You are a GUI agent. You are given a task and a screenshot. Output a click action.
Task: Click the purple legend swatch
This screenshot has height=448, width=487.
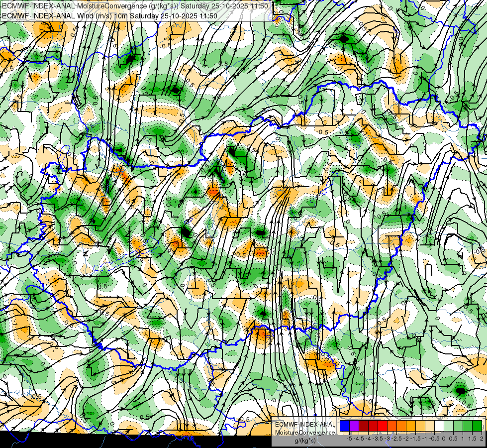pos(354,426)
